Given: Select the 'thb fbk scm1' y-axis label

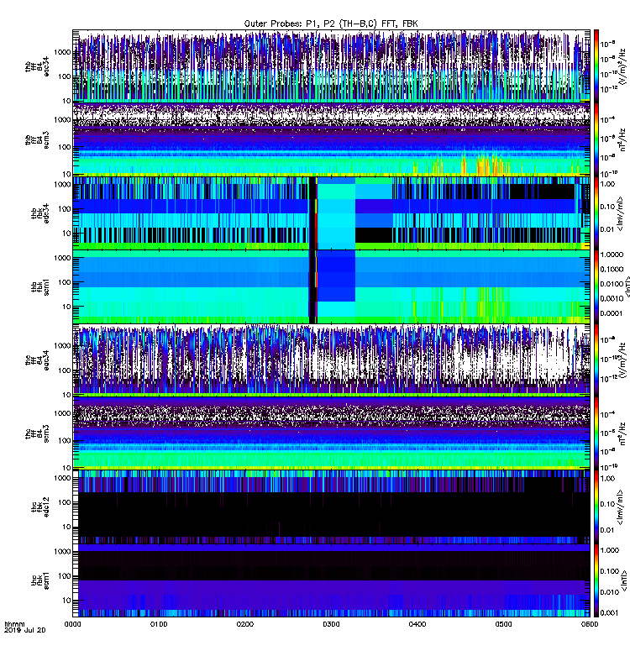Looking at the screenshot, I should pos(40,286).
